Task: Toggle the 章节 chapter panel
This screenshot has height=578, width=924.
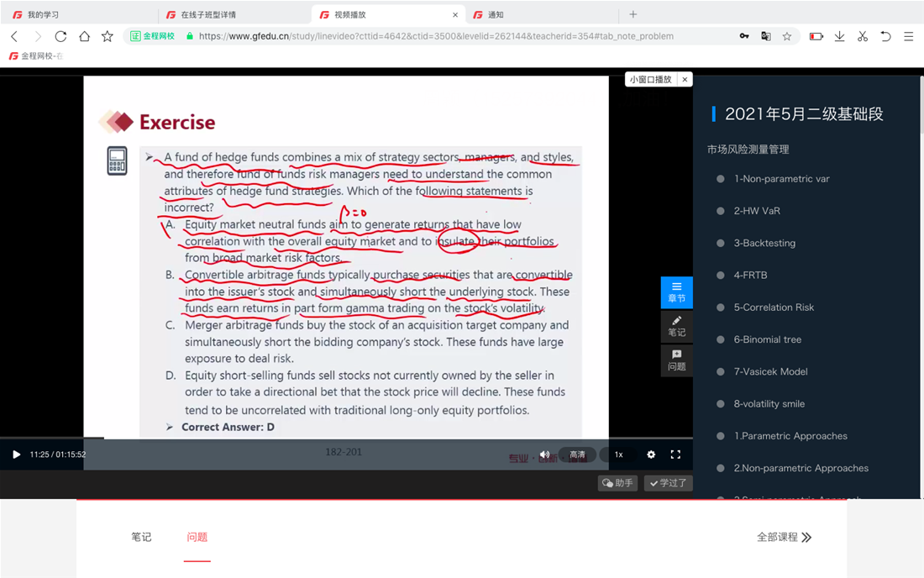Action: click(x=676, y=292)
